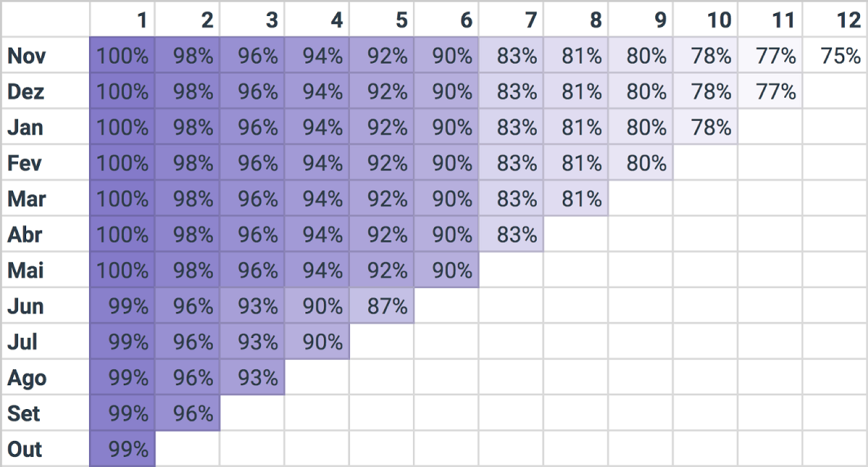Select the Ago row 93% cell

tap(252, 377)
